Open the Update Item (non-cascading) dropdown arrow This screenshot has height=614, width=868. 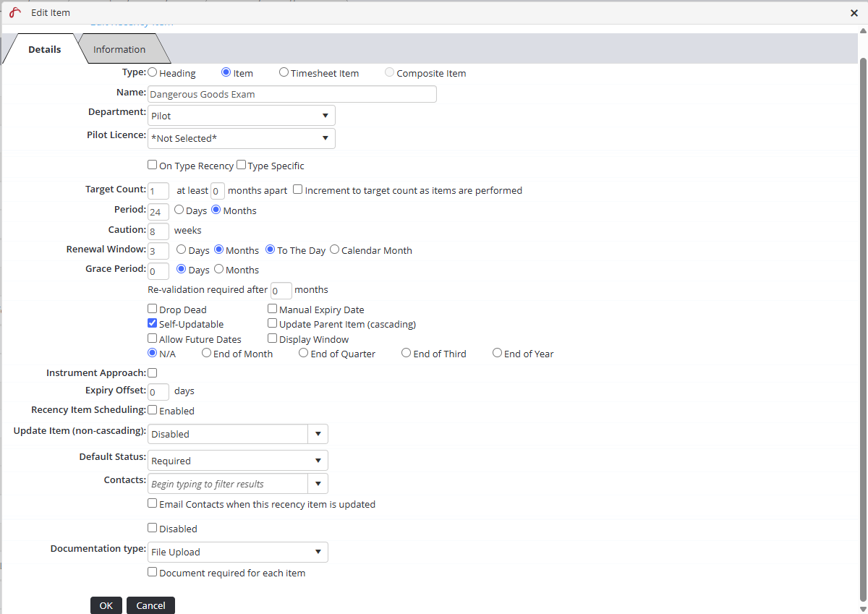[318, 434]
